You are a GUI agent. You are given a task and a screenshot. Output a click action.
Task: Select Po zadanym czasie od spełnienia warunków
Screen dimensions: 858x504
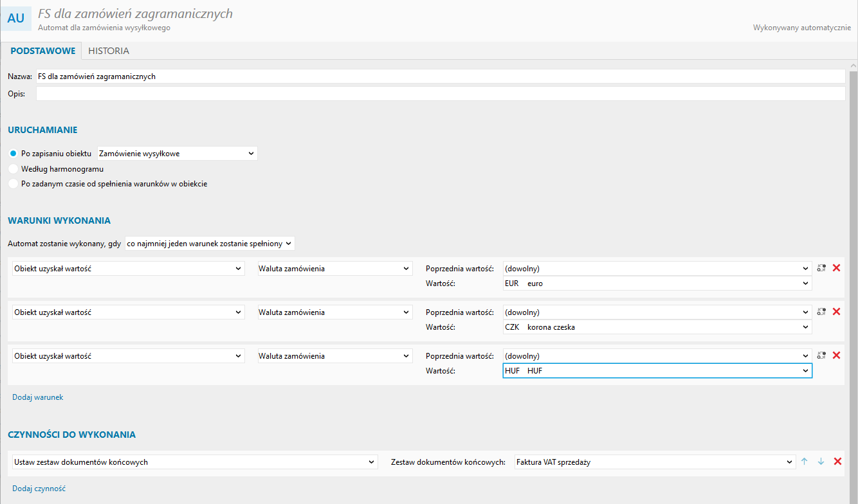[x=14, y=183]
